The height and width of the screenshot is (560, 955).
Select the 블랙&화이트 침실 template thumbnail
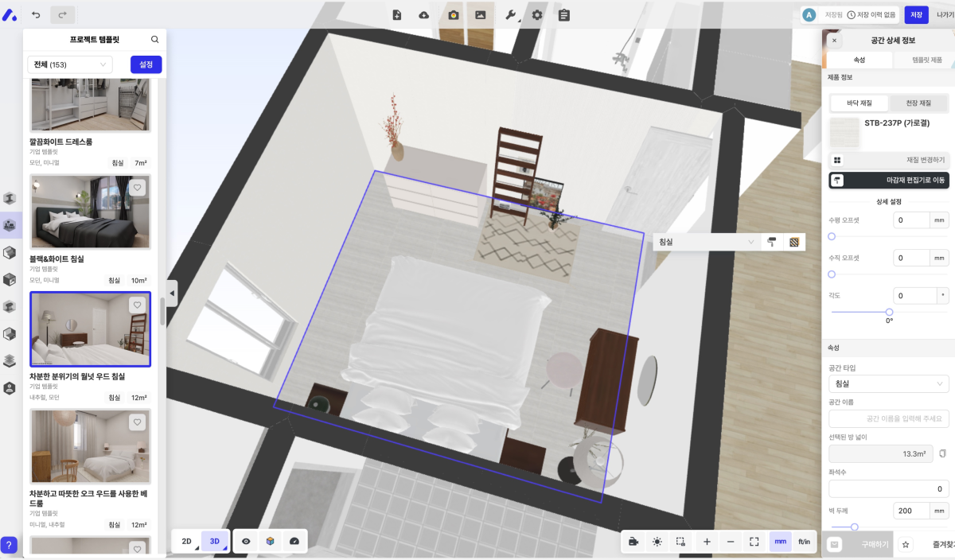pos(90,212)
